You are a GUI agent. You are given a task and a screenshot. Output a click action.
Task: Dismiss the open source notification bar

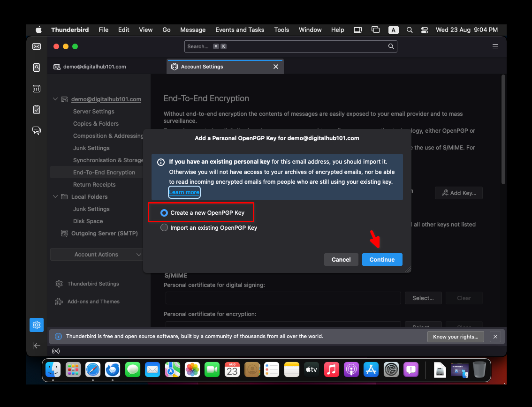[x=495, y=337]
